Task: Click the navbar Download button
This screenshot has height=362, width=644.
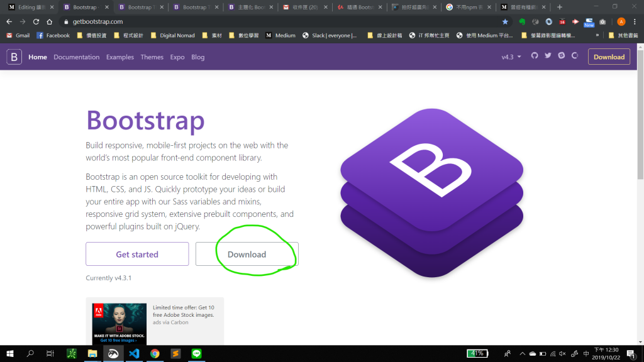Action: [x=609, y=57]
